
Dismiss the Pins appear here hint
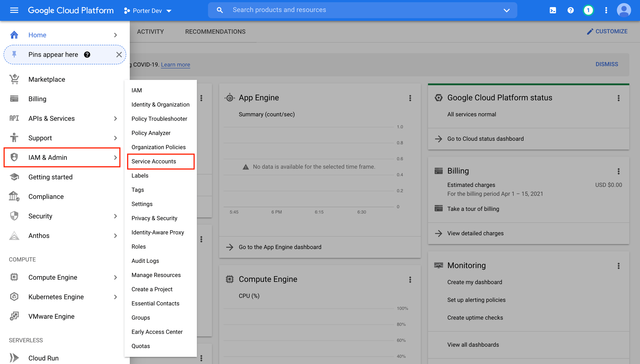pyautogui.click(x=119, y=55)
